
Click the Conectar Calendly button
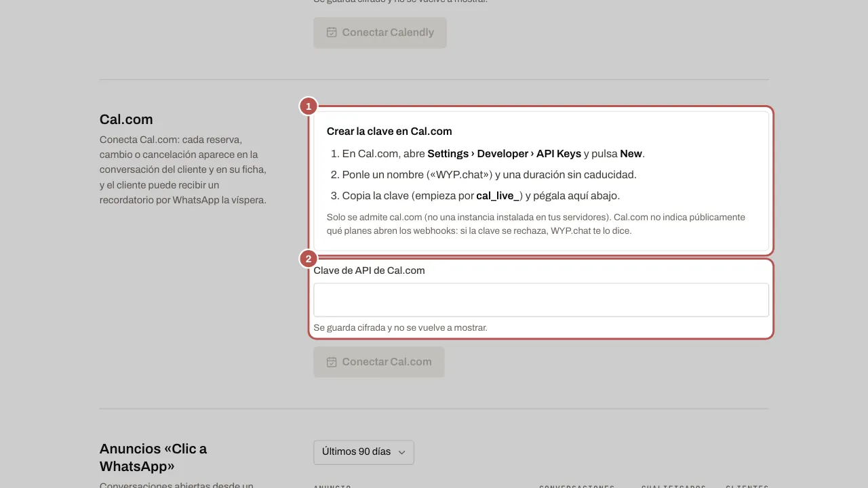click(x=380, y=33)
